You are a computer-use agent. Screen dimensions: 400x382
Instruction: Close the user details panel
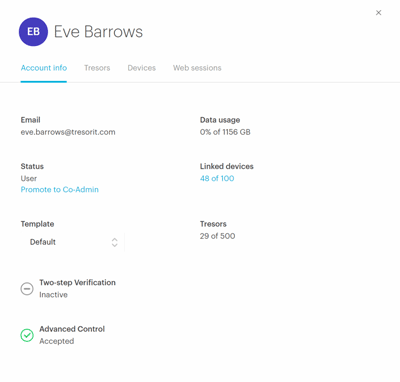coord(378,13)
